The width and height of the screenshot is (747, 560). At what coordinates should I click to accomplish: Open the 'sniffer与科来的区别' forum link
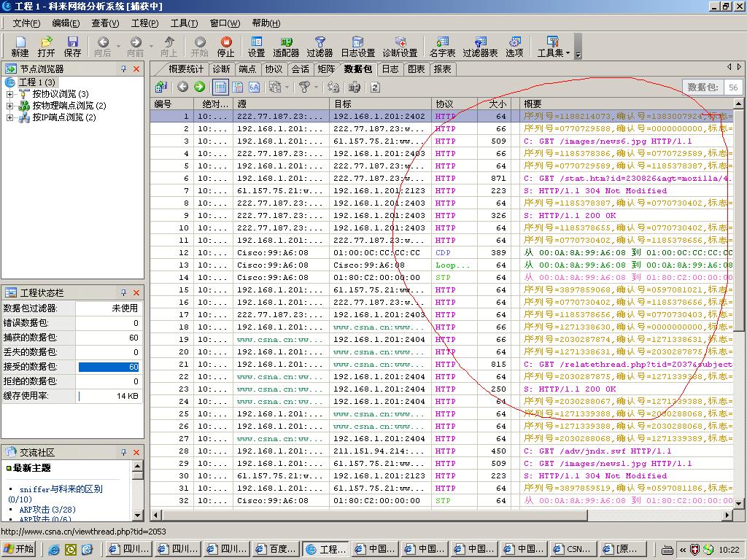[x=61, y=489]
